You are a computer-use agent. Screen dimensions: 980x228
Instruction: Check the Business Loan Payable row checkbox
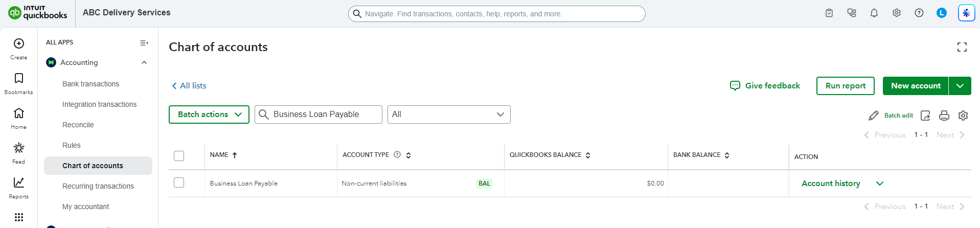pos(179,183)
